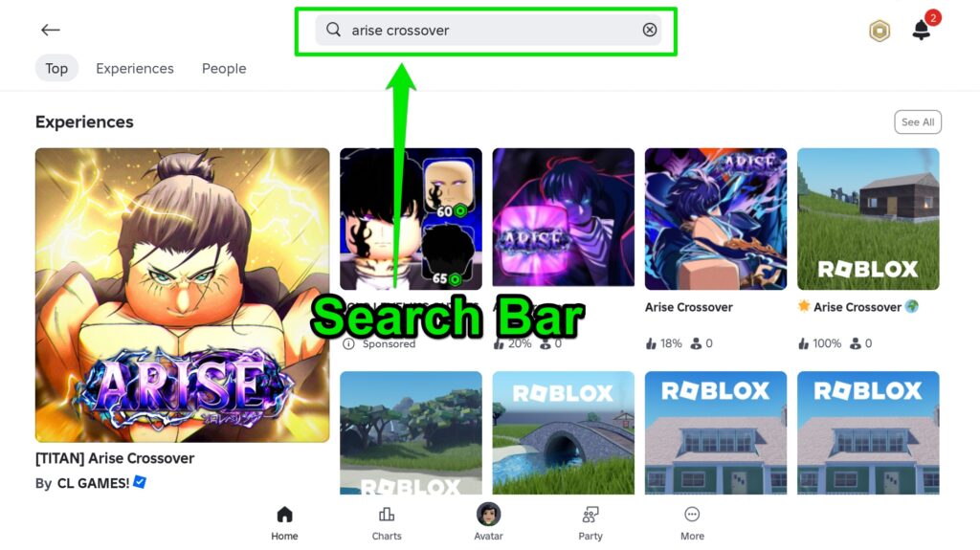
Task: Clear search text with the X icon
Action: click(650, 30)
